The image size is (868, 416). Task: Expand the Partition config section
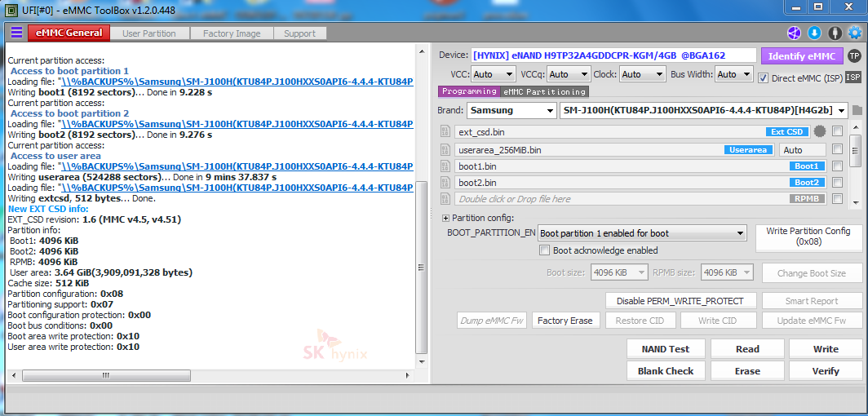(446, 218)
